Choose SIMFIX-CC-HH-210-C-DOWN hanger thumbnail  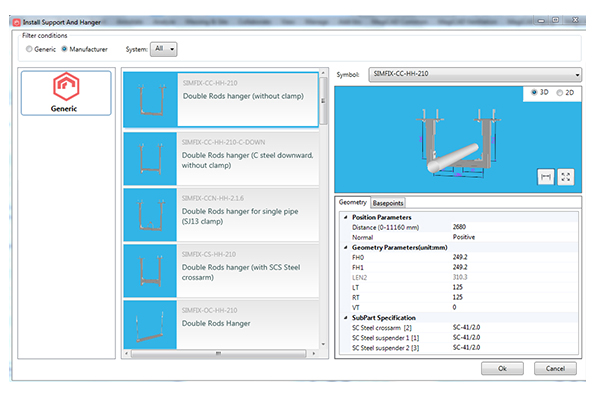(x=150, y=159)
